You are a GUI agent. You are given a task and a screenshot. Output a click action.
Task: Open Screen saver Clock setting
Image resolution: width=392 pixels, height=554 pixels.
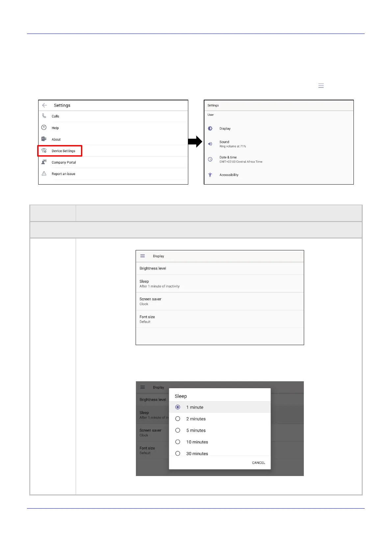tap(220, 301)
